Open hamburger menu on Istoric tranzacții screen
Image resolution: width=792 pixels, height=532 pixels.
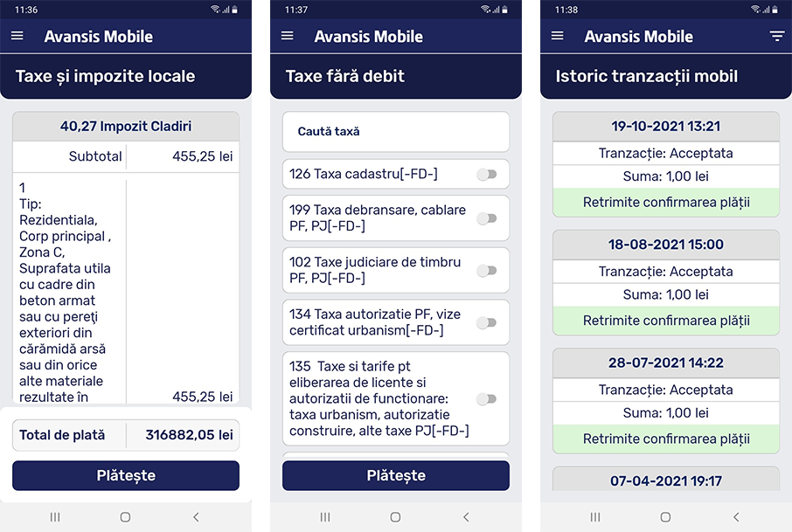coord(558,37)
